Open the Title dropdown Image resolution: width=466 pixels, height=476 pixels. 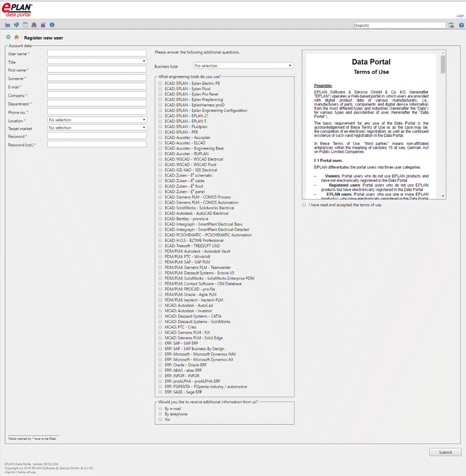click(97, 61)
